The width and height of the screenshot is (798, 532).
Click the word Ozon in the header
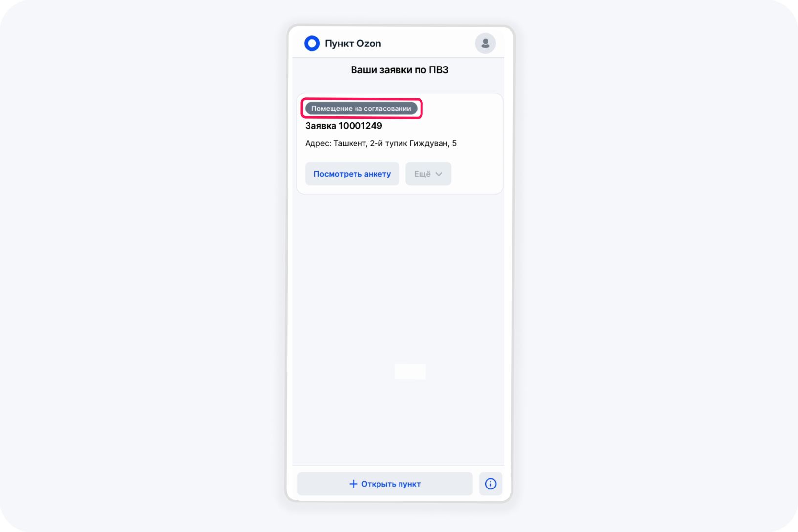point(369,44)
